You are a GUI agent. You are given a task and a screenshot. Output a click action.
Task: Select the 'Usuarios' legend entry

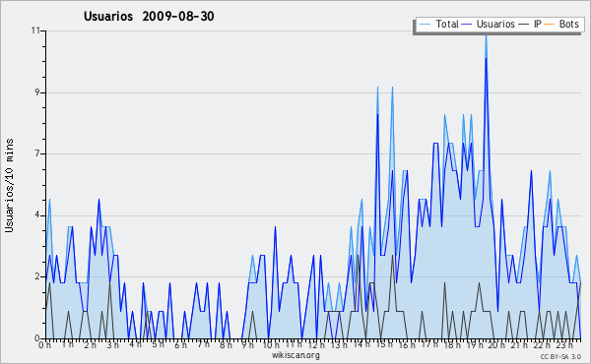489,24
